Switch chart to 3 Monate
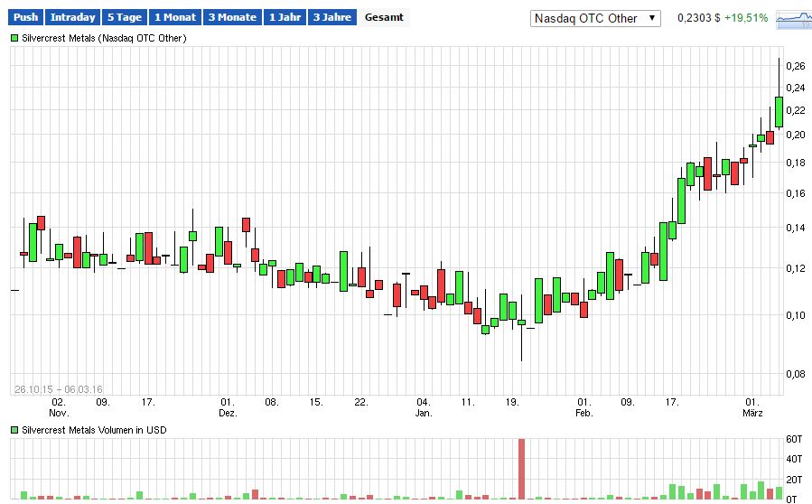This screenshot has width=812, height=504. click(x=231, y=17)
